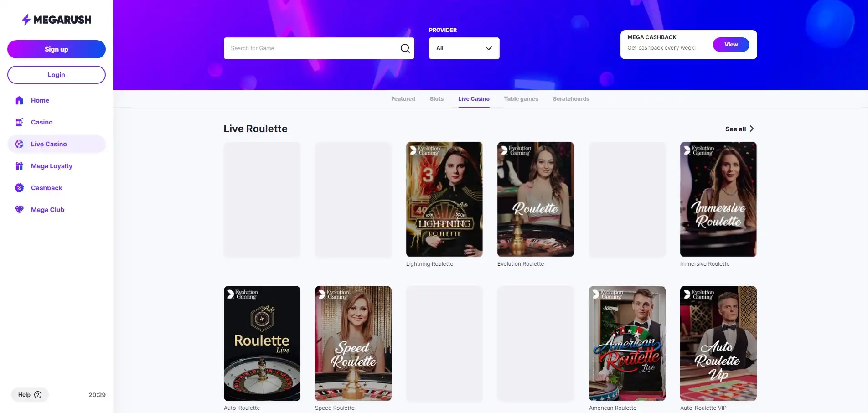The width and height of the screenshot is (868, 413).
Task: Click the Cashback percent badge icon
Action: pos(19,188)
